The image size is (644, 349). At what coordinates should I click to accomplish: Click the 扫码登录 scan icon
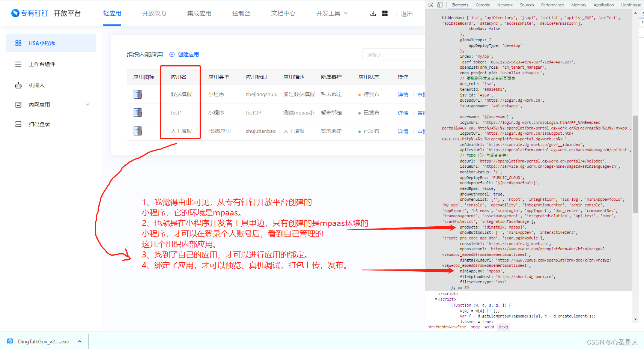click(18, 124)
